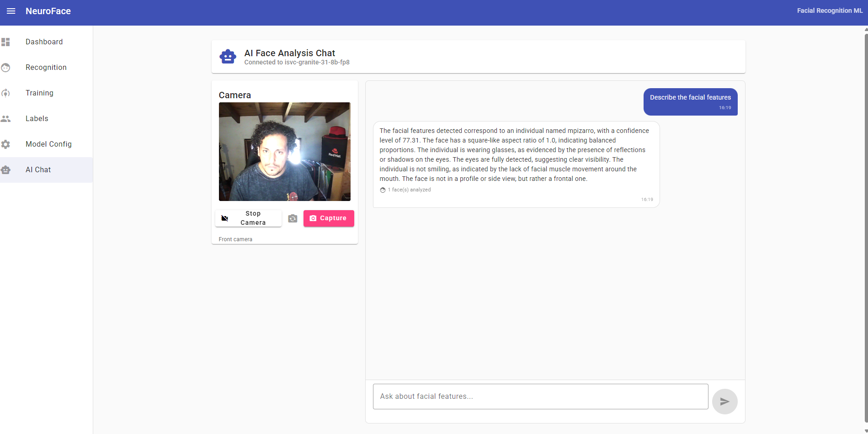Open the Recognition menu item

[46, 67]
